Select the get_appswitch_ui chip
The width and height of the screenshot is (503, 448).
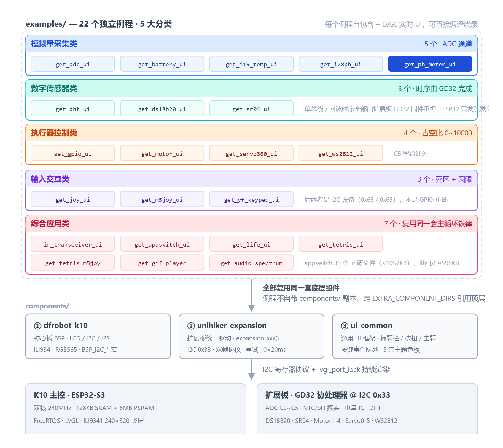click(x=162, y=244)
